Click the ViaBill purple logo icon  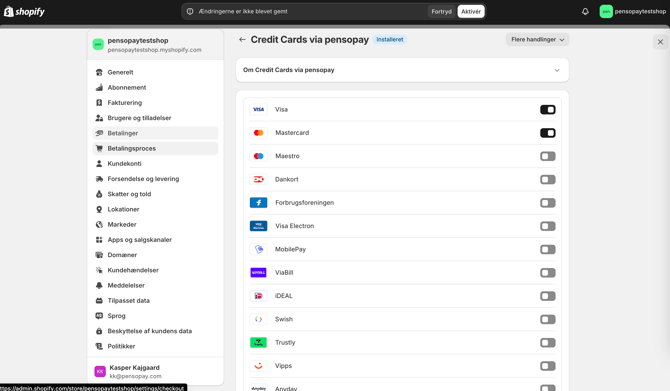259,273
